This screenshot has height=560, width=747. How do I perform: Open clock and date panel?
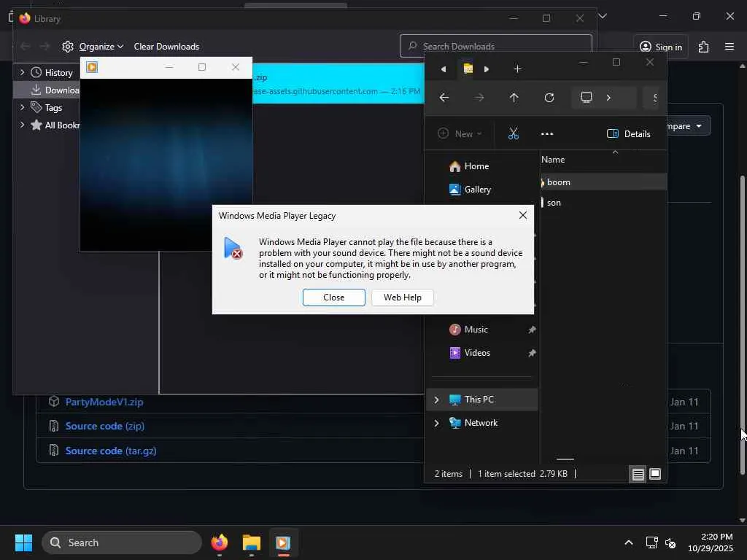711,542
